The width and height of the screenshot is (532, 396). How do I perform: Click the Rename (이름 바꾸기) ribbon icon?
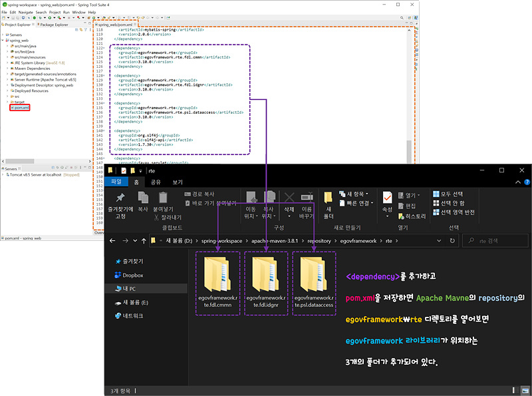(x=307, y=198)
